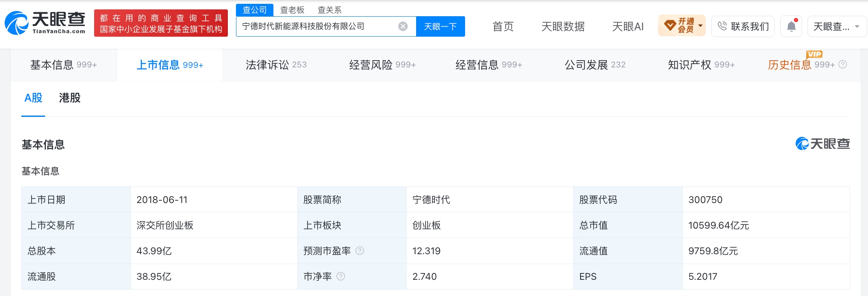This screenshot has height=296, width=868.
Task: Select the A股 sub-tab
Action: click(x=33, y=98)
